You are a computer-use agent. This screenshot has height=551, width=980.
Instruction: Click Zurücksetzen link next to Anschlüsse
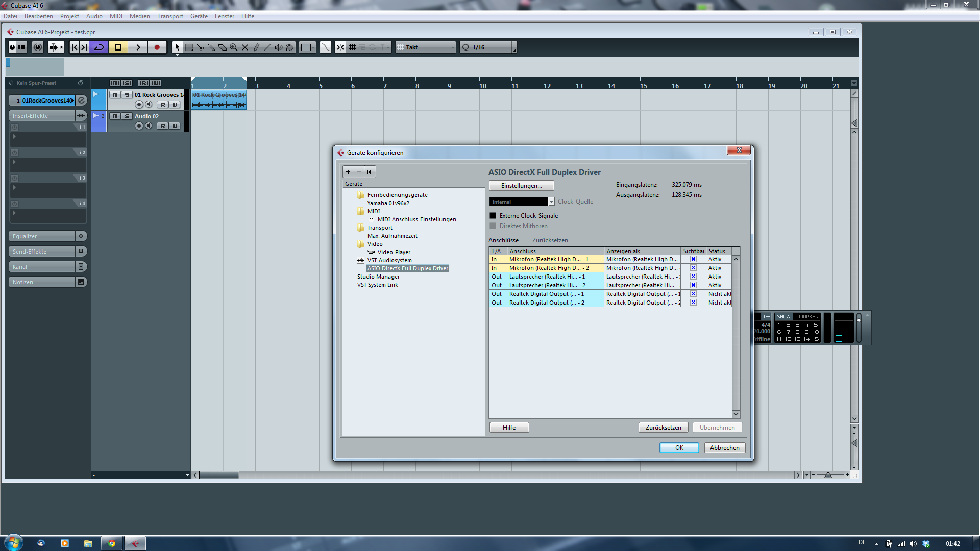[x=550, y=240]
